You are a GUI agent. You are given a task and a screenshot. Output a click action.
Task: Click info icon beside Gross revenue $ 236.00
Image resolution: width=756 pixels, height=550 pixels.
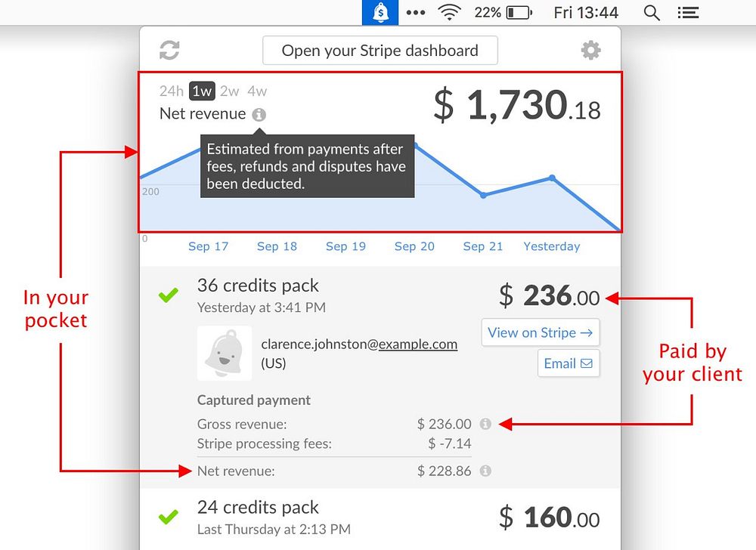[x=485, y=424]
